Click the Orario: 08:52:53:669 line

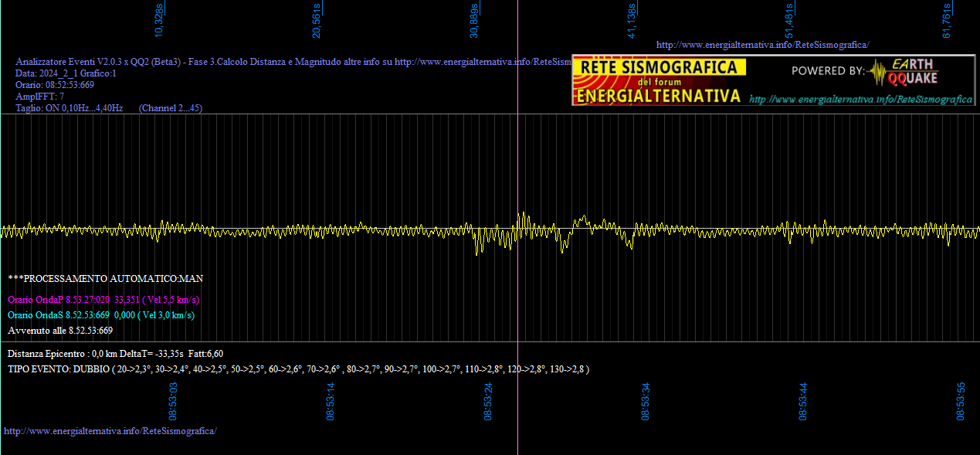55,85
